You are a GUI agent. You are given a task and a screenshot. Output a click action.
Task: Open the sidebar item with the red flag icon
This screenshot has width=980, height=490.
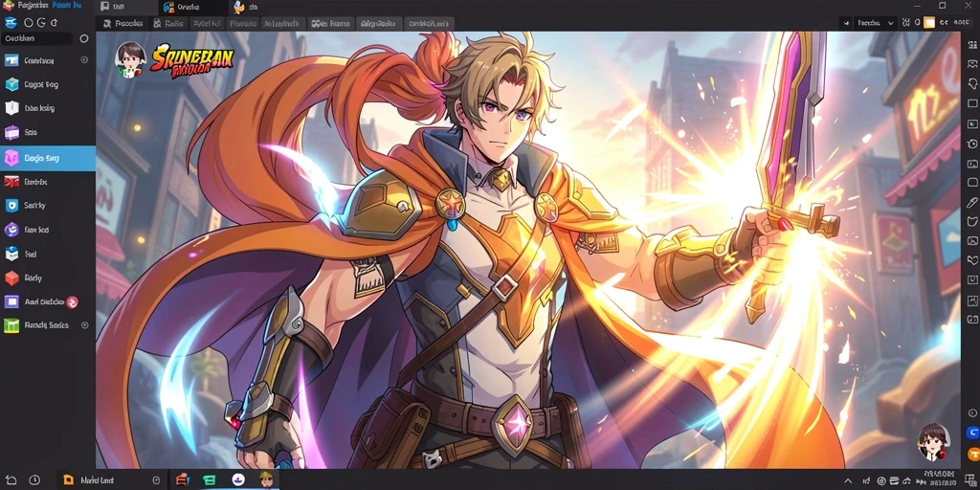click(48, 182)
